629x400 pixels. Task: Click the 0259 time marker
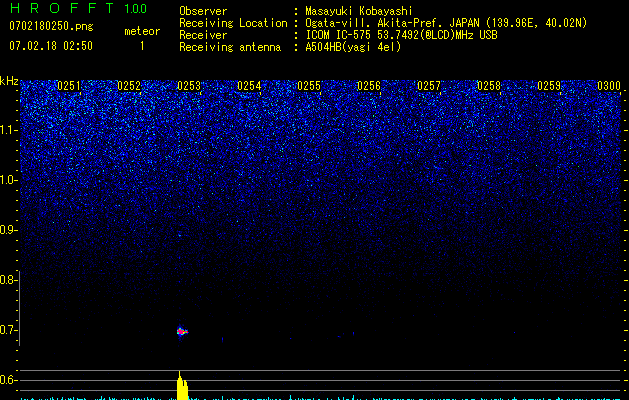[549, 86]
